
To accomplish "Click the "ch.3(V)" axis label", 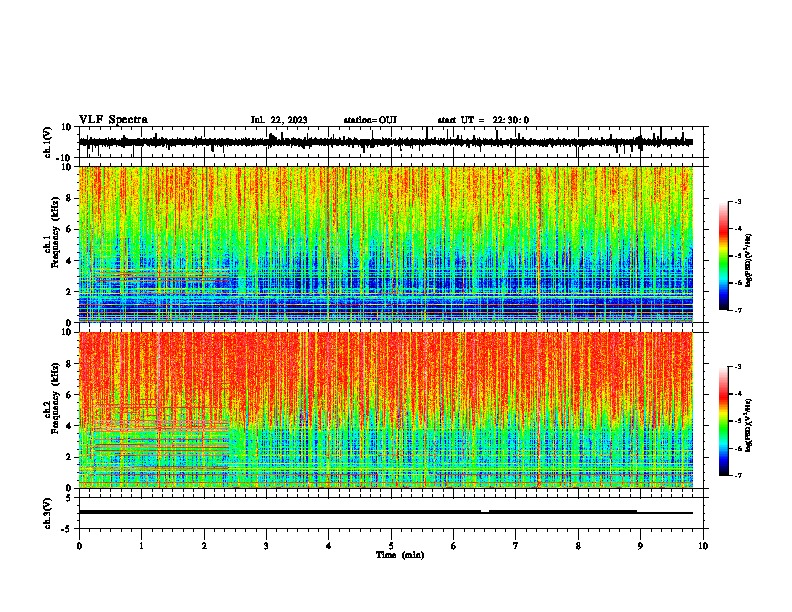I will (47, 513).
